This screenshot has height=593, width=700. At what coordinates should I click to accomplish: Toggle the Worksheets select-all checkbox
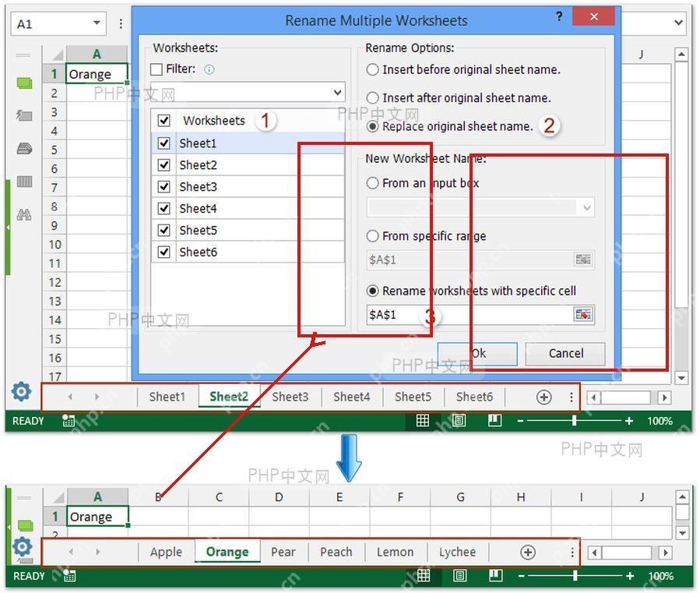pyautogui.click(x=164, y=120)
